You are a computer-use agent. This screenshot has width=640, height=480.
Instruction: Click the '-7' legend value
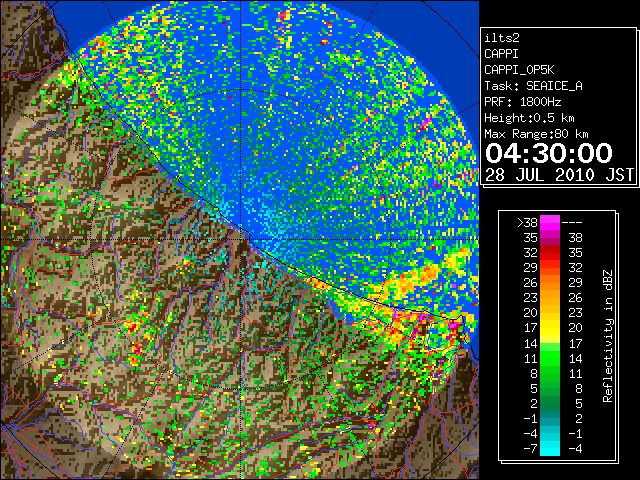click(530, 449)
